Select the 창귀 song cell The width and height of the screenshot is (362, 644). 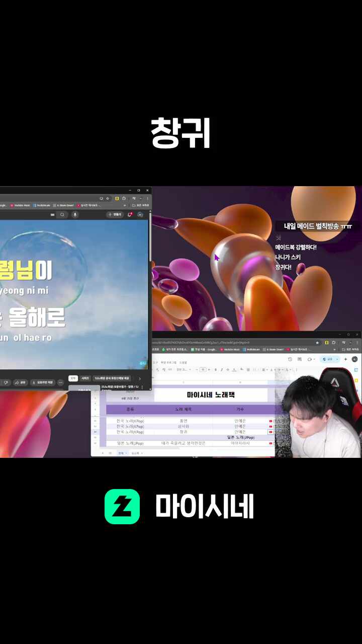(x=184, y=432)
